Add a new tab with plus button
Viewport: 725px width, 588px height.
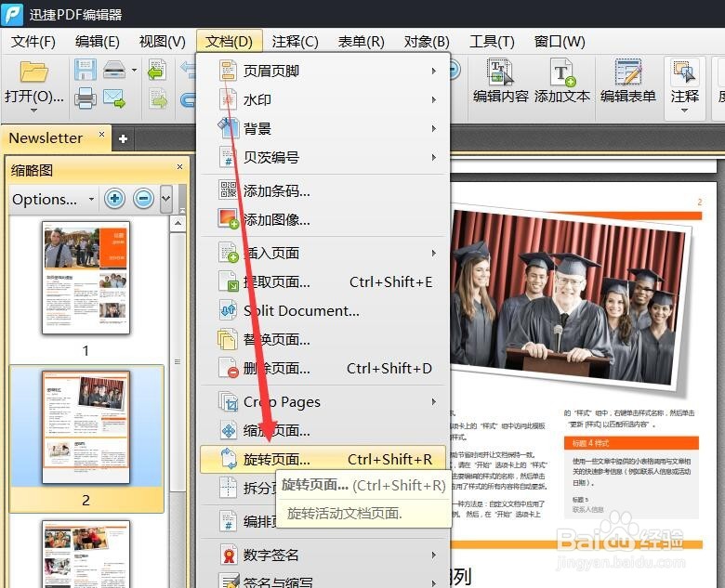(123, 138)
